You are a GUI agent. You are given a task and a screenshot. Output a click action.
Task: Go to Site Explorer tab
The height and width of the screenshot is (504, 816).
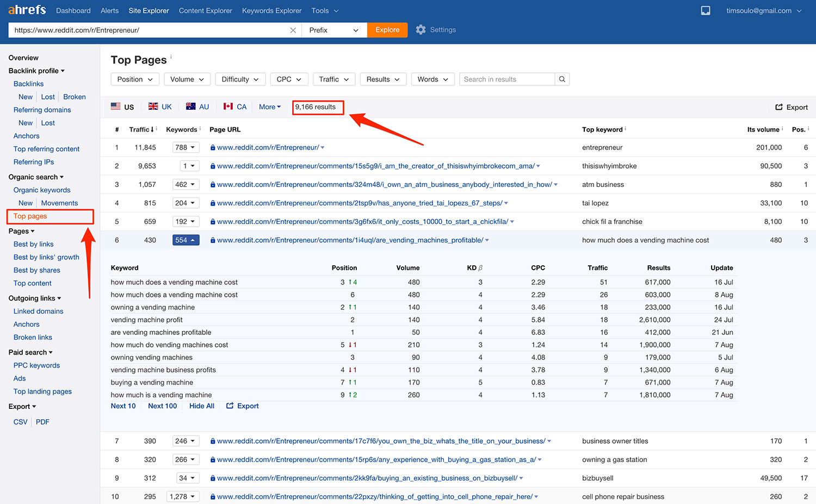point(149,10)
